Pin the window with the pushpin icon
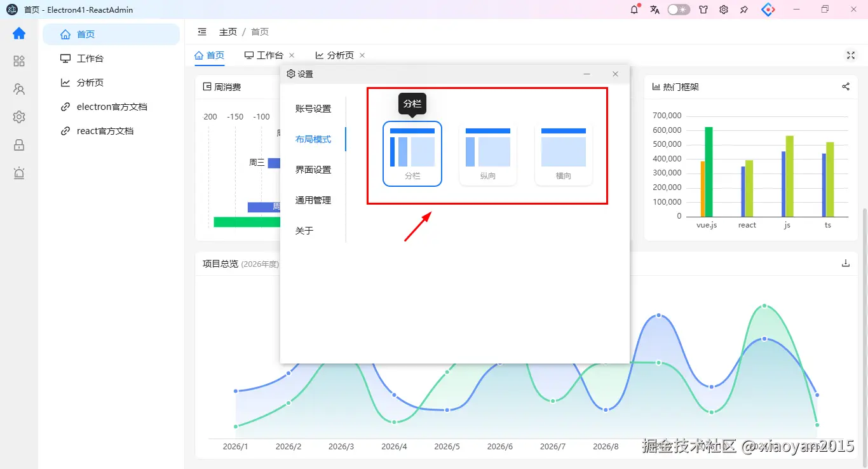868x469 pixels. tap(744, 10)
